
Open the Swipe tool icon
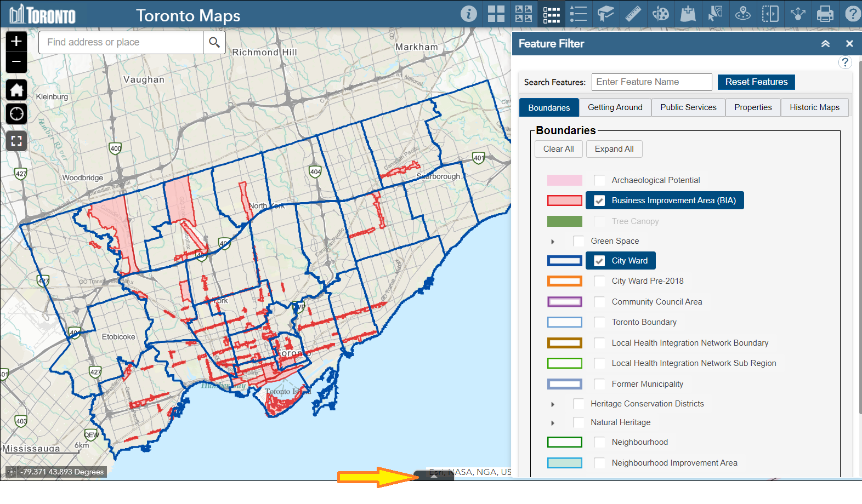click(x=770, y=14)
